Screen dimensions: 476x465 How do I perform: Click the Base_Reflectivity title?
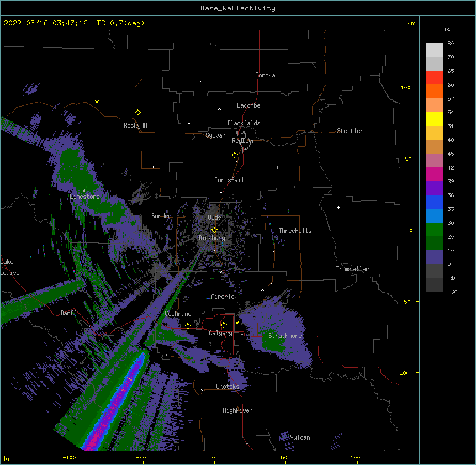point(238,8)
